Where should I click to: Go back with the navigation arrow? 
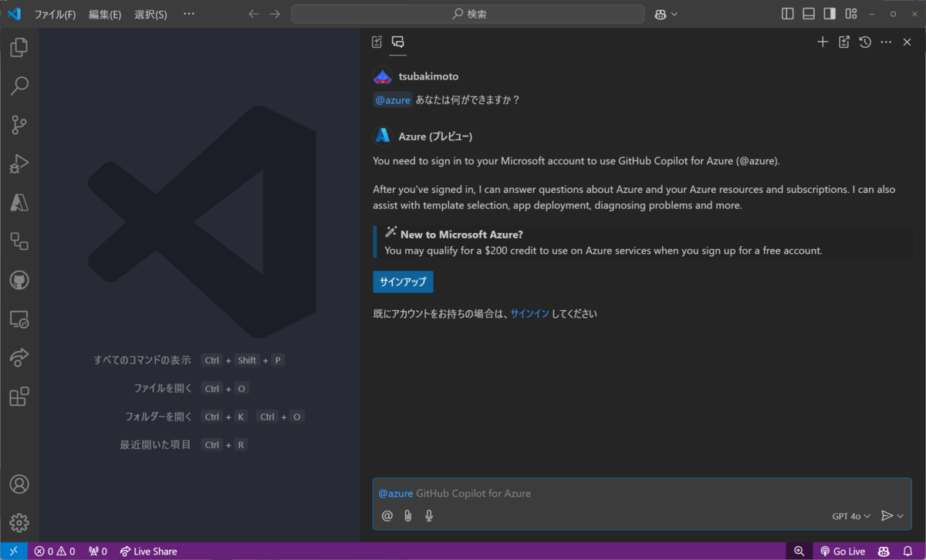[x=254, y=14]
